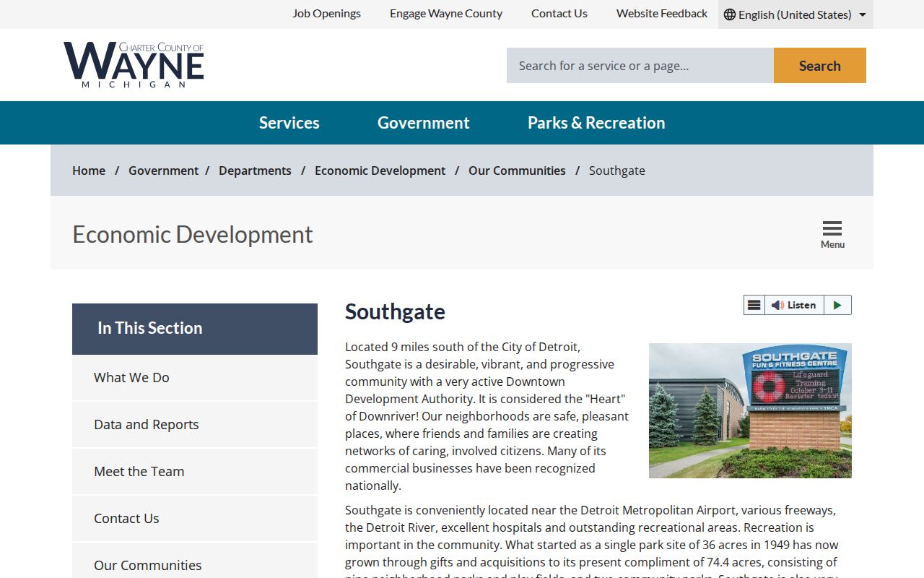Image resolution: width=924 pixels, height=578 pixels.
Task: Open the Parks & Recreation menu
Action: 596,123
